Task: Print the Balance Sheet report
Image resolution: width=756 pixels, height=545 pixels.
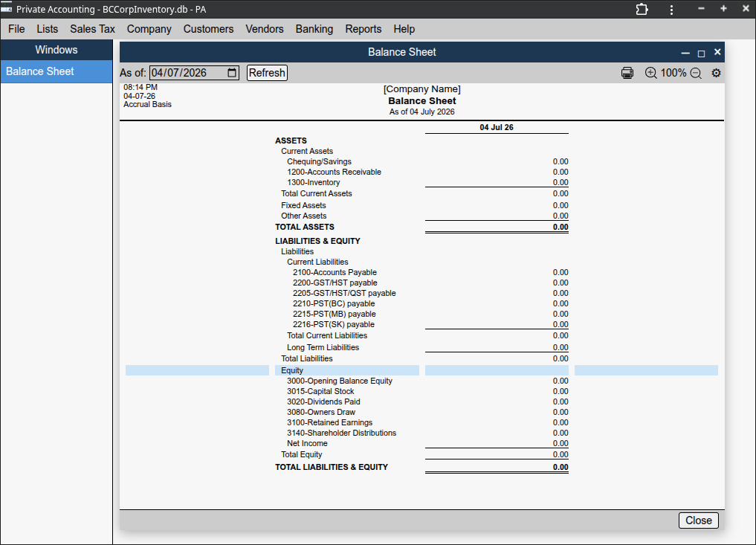Action: (x=627, y=73)
